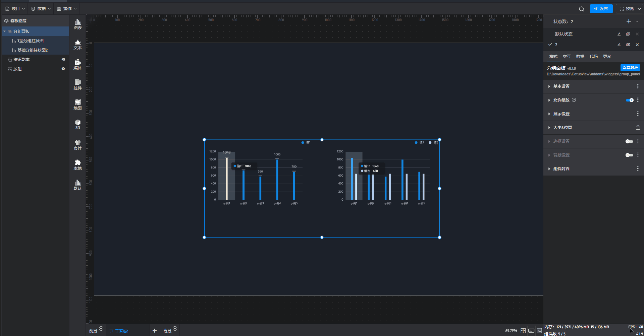Open the 地图 map component category
Screen dimensions: 644x336
click(77, 105)
